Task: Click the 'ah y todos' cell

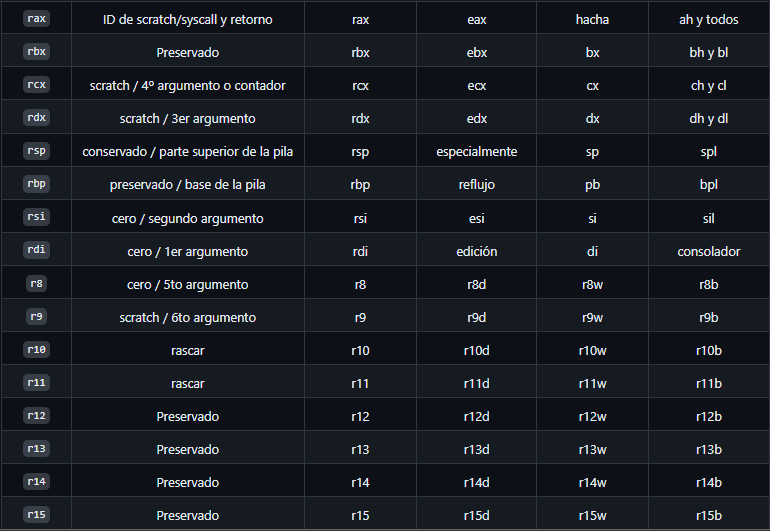Action: point(709,20)
